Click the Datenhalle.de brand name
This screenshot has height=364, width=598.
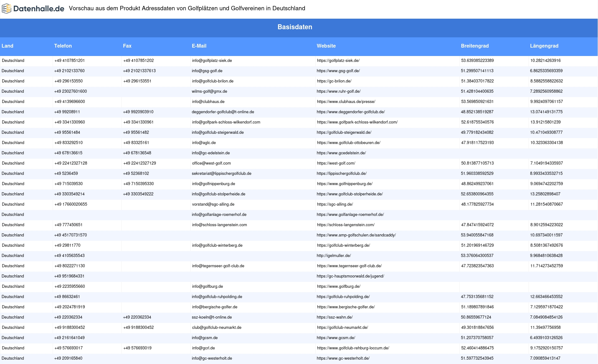39,9
